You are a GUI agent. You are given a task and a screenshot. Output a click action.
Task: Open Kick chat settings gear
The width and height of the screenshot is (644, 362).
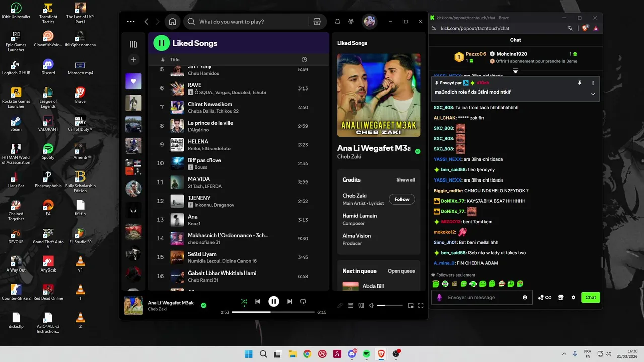pos(573,297)
